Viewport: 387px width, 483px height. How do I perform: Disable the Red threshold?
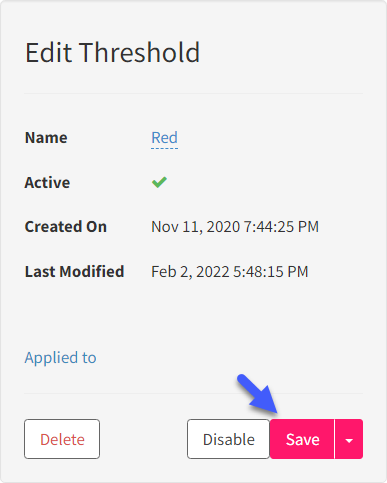[x=229, y=439]
